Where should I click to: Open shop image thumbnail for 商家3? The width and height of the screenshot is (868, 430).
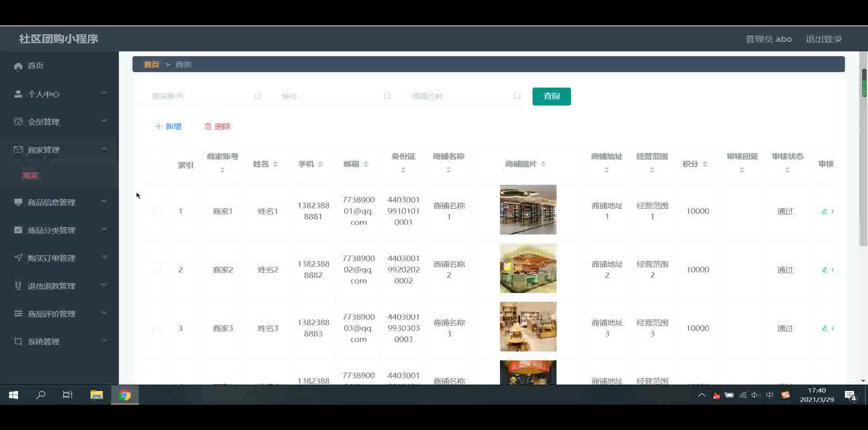click(x=528, y=327)
